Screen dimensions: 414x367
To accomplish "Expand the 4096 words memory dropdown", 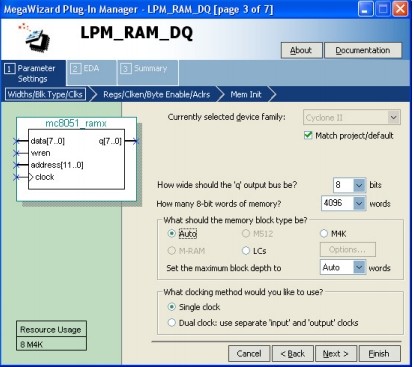I will (359, 203).
